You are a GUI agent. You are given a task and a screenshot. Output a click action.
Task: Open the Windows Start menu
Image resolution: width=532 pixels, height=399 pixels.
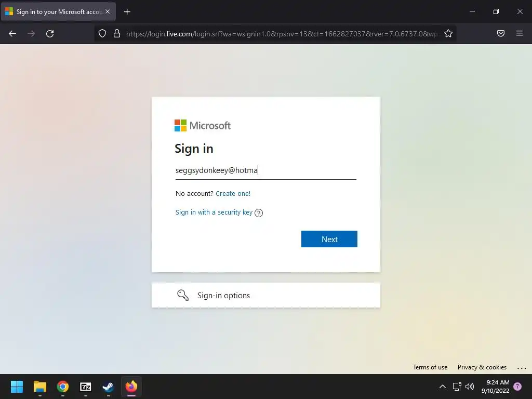(17, 387)
